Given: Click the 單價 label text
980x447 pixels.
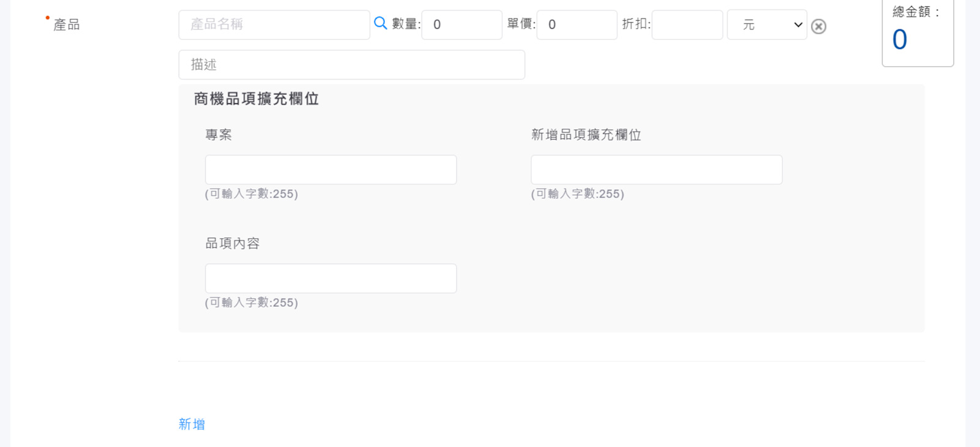Looking at the screenshot, I should click(521, 24).
